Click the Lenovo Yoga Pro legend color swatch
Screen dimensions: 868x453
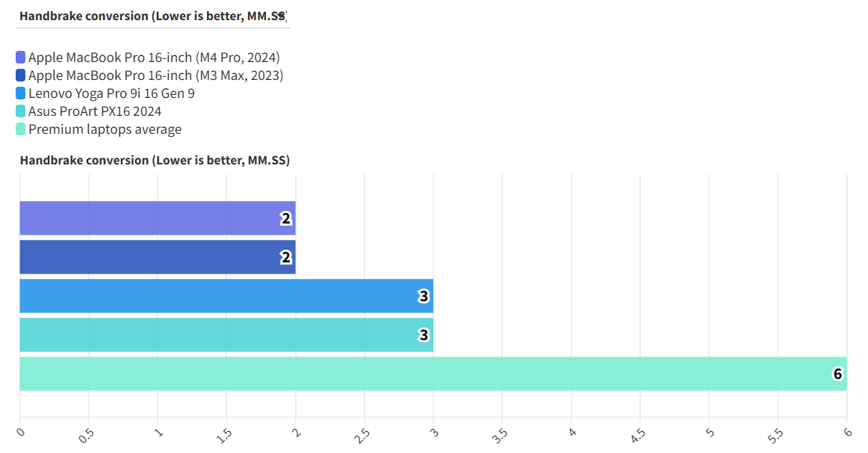20,93
